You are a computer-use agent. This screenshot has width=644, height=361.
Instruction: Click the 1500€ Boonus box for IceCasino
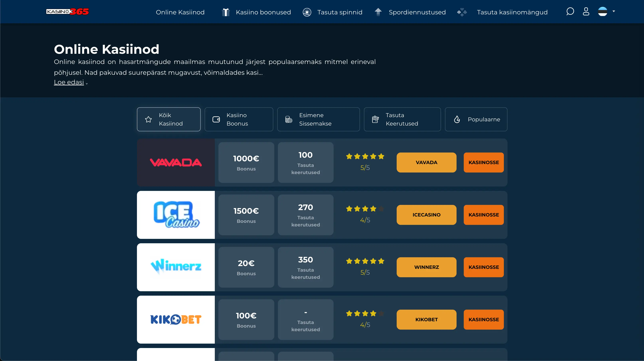pos(246,215)
